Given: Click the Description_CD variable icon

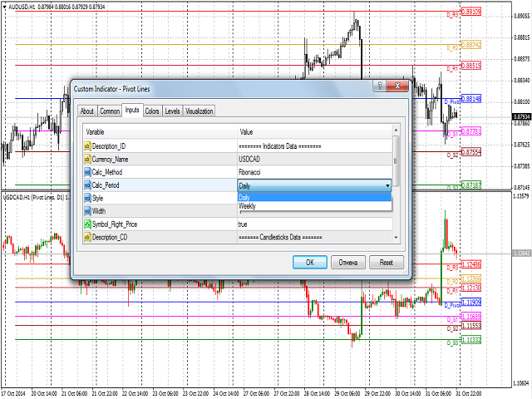Looking at the screenshot, I should tap(87, 237).
